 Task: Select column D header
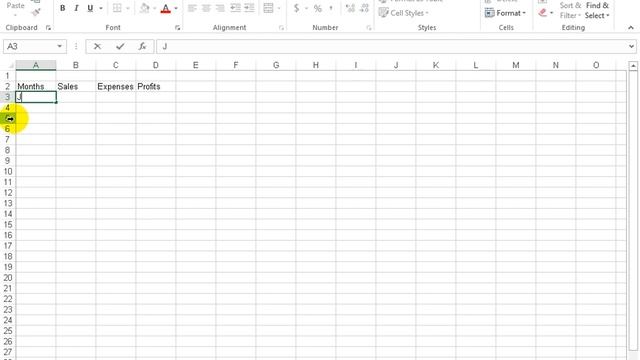[x=156, y=65]
